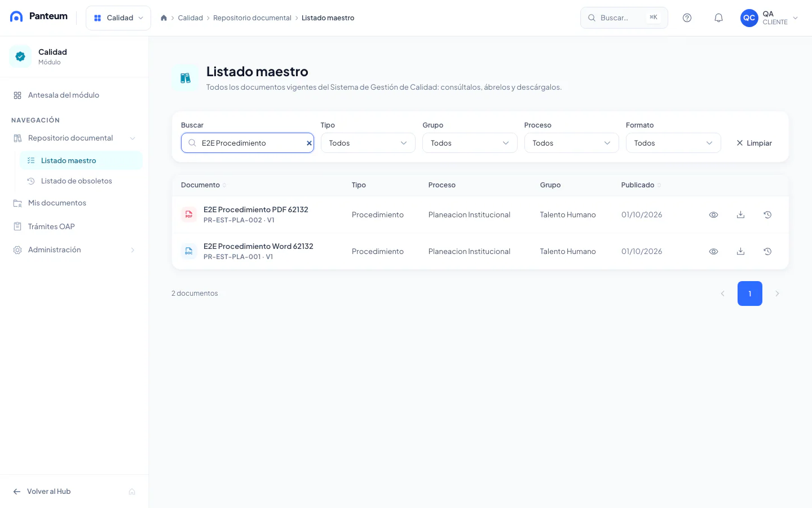Click the home icon beside Volver al Hub
Screen dimensions: 812x508
click(132, 492)
